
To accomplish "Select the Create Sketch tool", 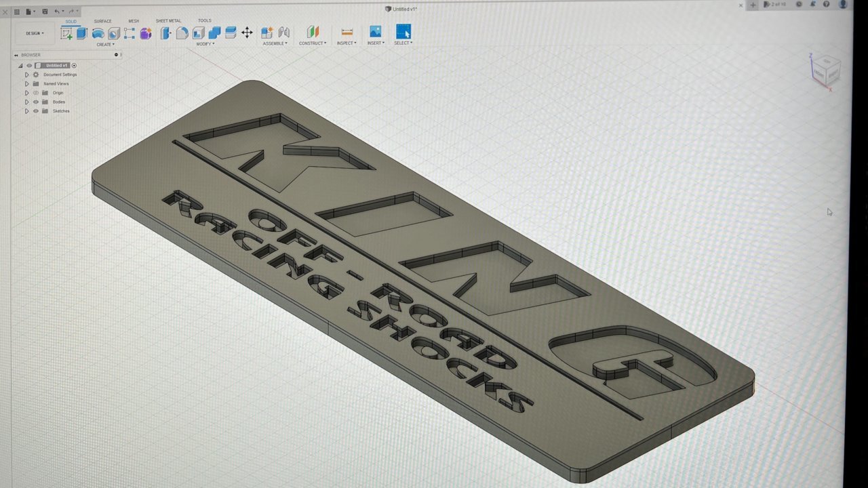I will point(66,33).
